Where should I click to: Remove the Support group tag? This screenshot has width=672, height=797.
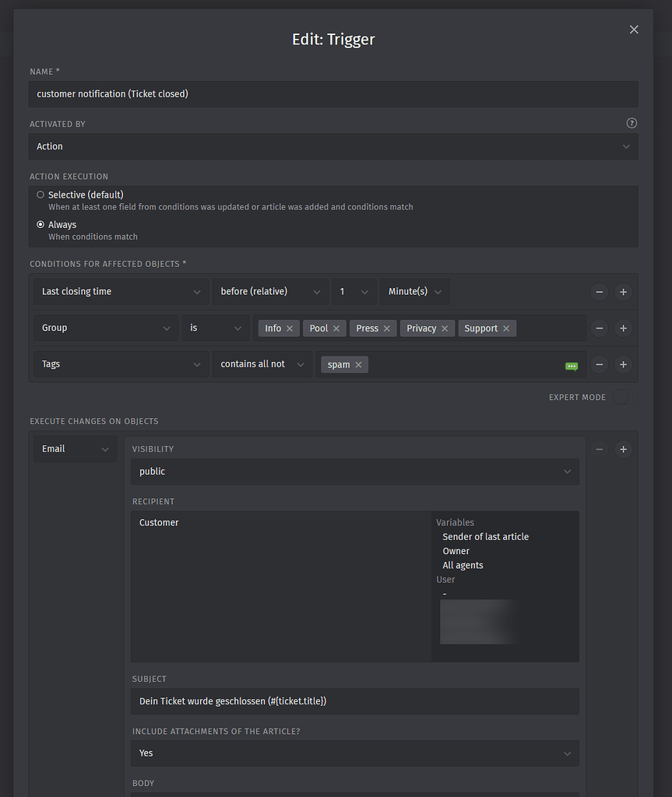pos(506,328)
